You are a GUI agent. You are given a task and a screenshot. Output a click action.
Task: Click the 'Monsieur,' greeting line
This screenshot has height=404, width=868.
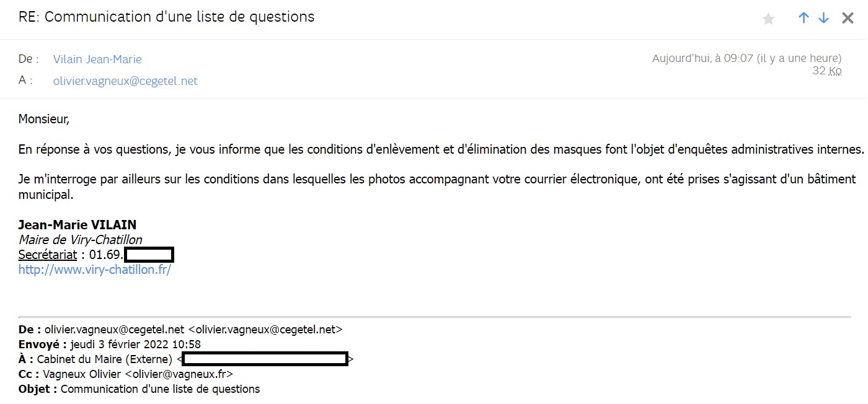click(44, 119)
